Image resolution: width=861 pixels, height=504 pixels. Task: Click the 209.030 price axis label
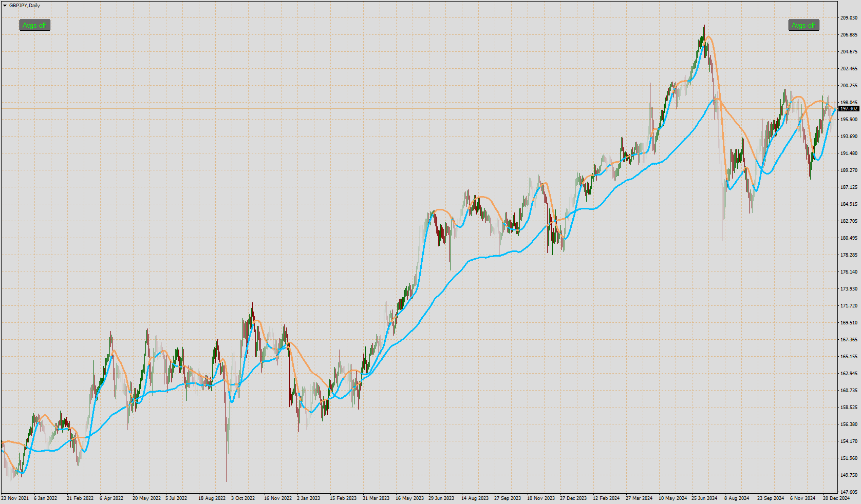pyautogui.click(x=849, y=18)
